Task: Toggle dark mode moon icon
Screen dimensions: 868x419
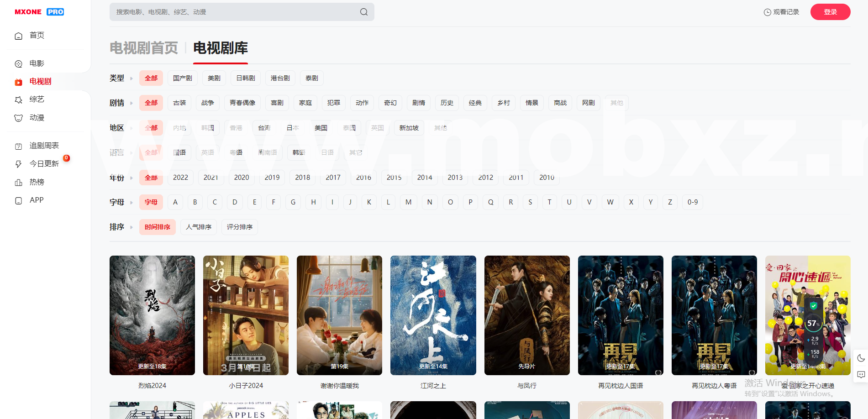Action: click(x=861, y=358)
